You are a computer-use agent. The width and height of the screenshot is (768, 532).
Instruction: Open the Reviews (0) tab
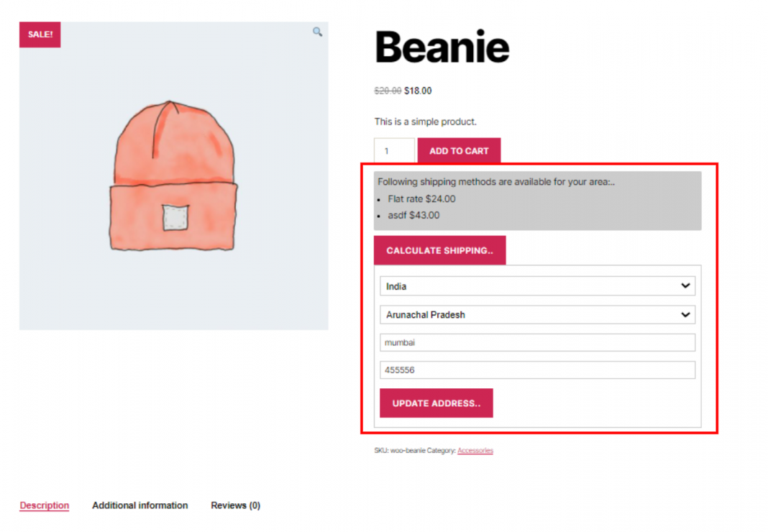[235, 505]
